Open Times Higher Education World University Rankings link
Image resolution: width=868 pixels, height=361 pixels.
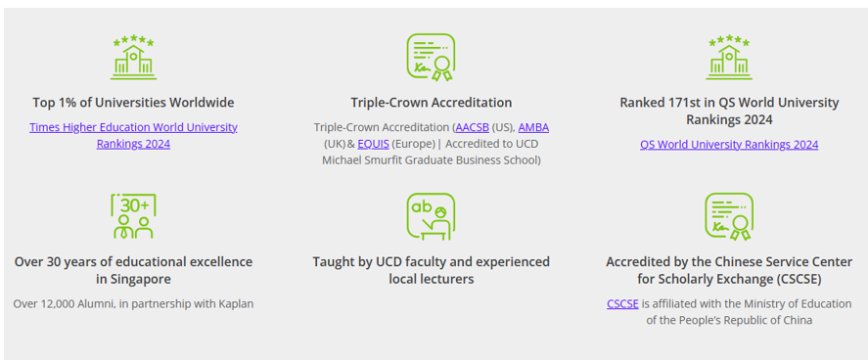(133, 136)
